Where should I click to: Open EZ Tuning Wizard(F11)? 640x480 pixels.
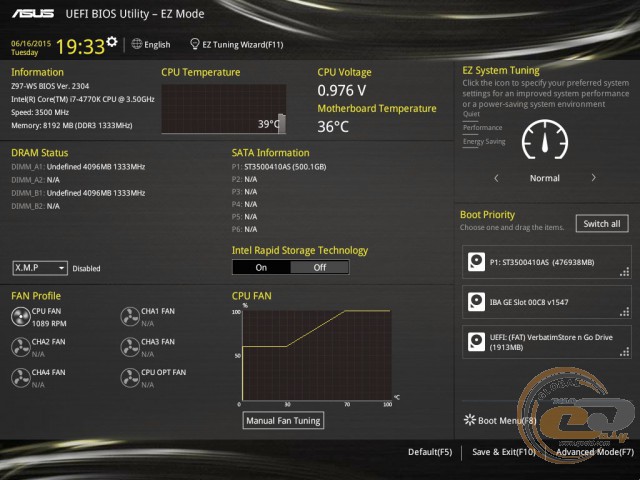[x=237, y=44]
